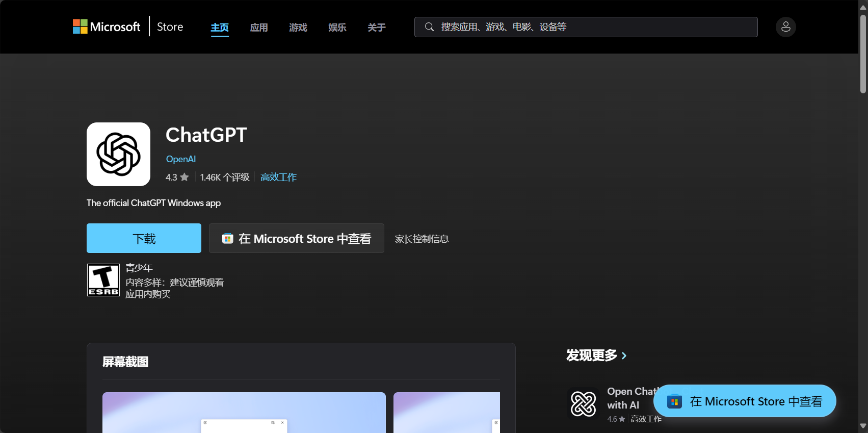Click 内容多样：建议谨慎观看 text

[x=174, y=282]
